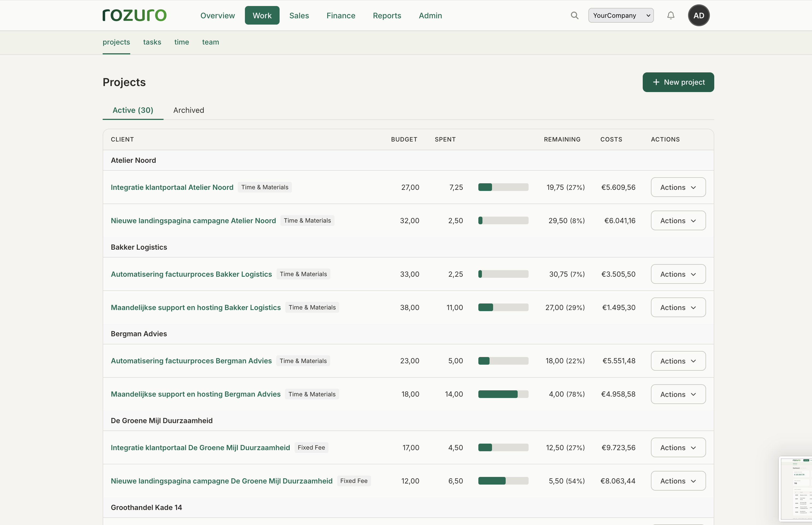Open the Finance section
812x525 pixels.
(341, 15)
